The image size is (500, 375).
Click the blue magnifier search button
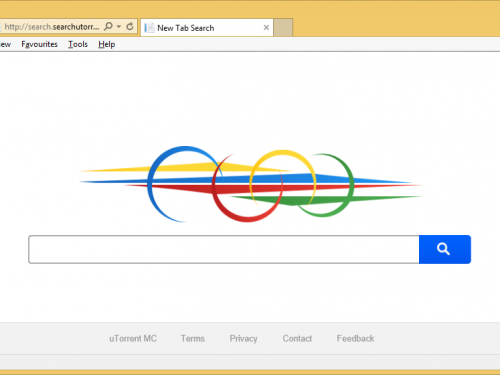point(445,249)
